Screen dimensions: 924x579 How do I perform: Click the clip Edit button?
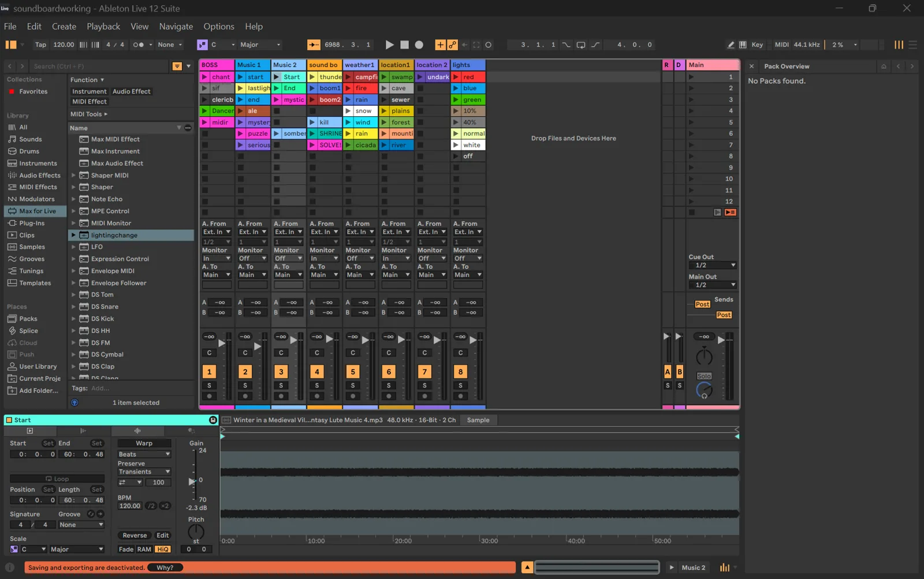tap(163, 536)
